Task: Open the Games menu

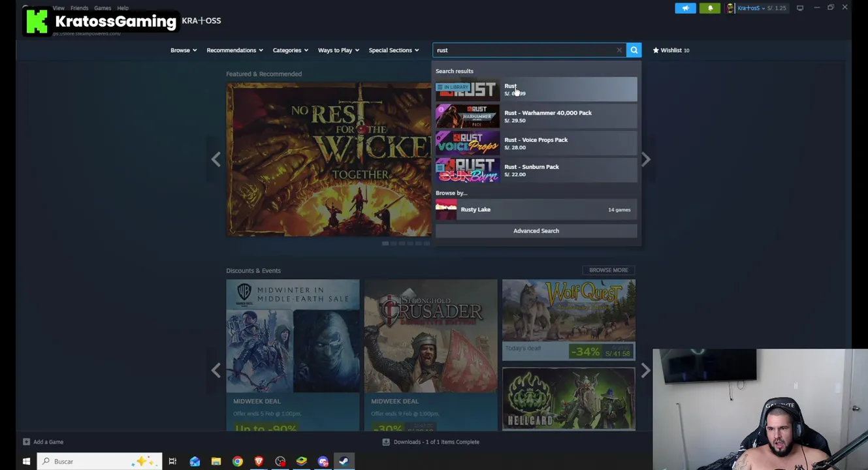Action: [103, 8]
